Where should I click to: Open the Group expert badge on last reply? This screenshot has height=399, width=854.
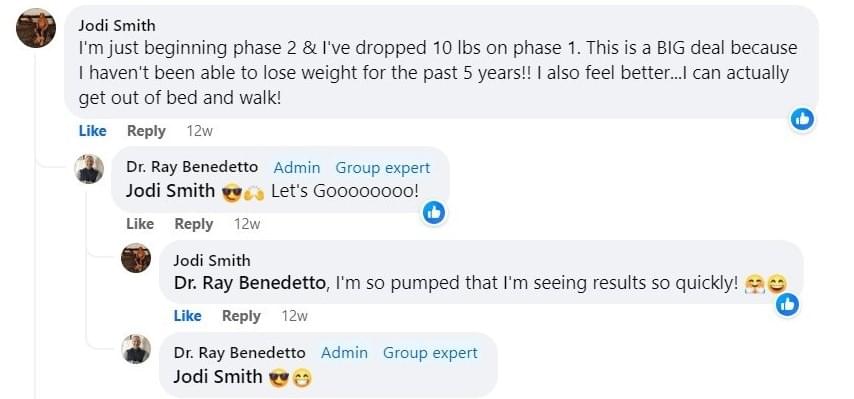[x=430, y=353]
